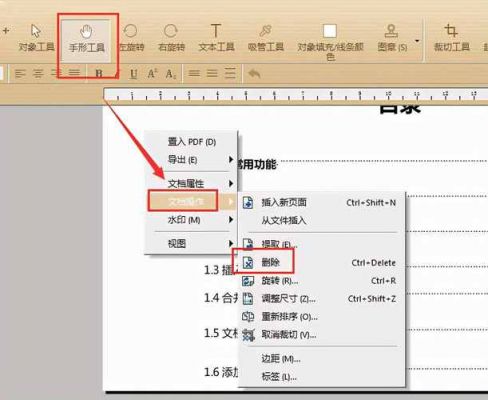488x400 pixels.
Task: Click the horizontal ruler above page
Action: point(296,94)
